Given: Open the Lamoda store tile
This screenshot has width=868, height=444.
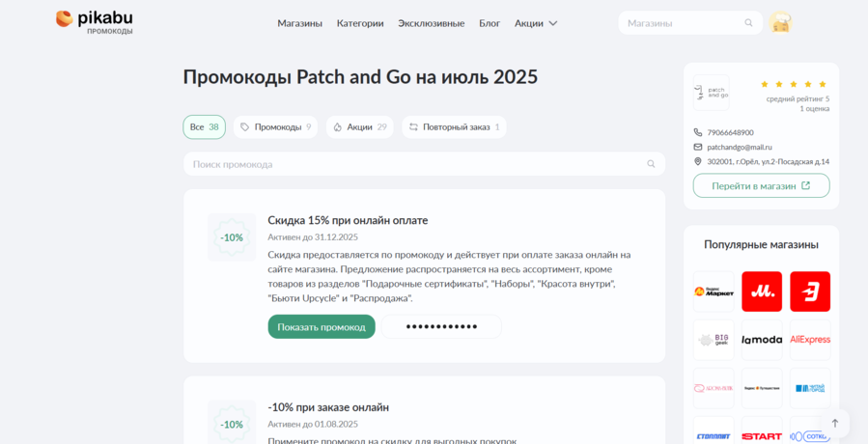Looking at the screenshot, I should coord(762,340).
